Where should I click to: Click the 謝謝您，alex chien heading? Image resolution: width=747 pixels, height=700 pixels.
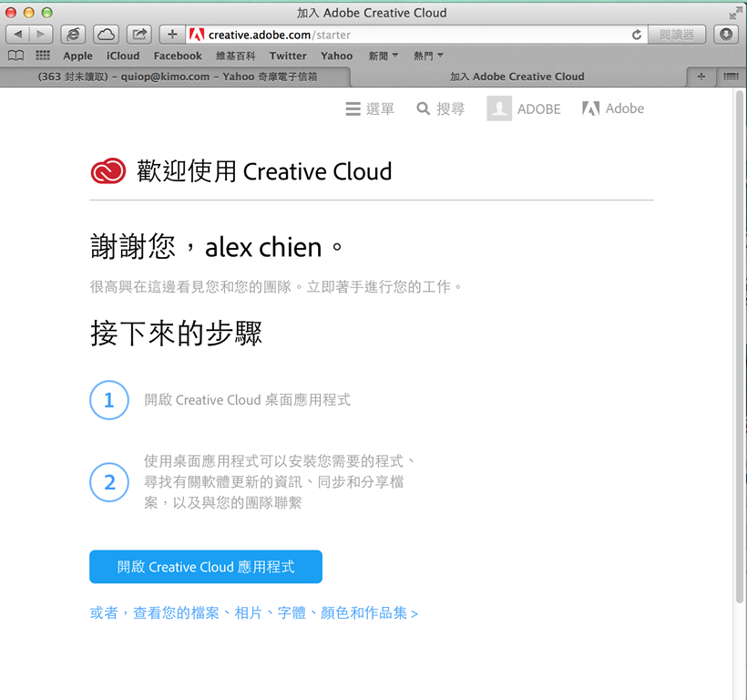pyautogui.click(x=216, y=247)
